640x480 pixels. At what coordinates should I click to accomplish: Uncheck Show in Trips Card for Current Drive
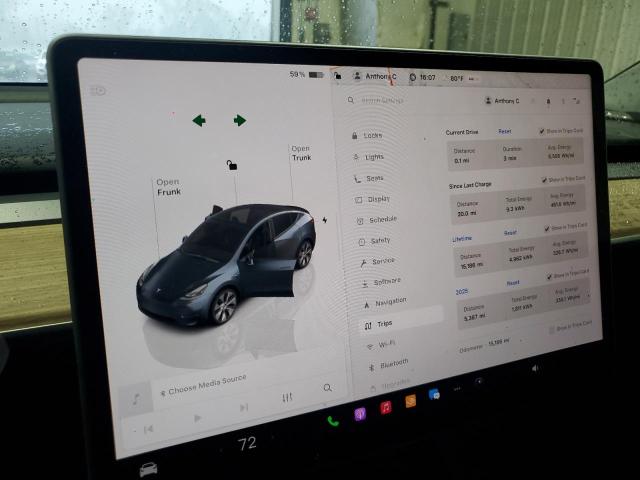[x=542, y=131]
